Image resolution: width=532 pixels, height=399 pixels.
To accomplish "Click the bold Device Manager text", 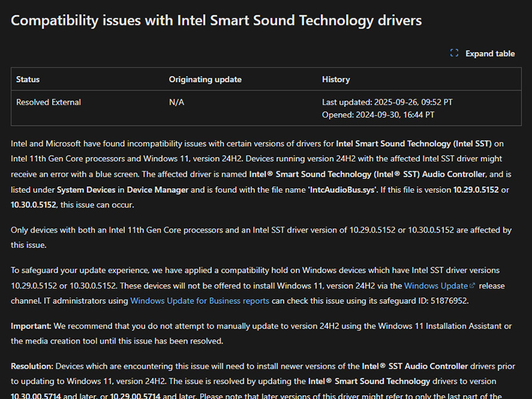I will 159,190.
